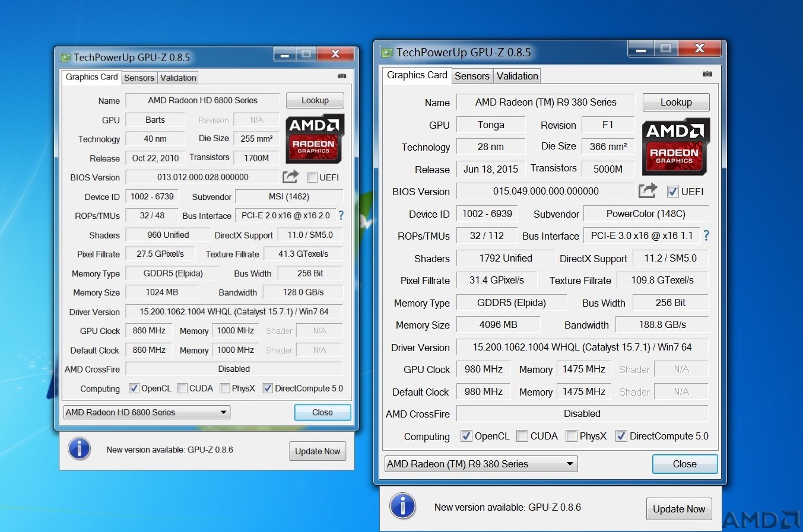Screen dimensions: 803x532
Task: Click Bandwidth value 128.0 GB/s
Action: 303,292
